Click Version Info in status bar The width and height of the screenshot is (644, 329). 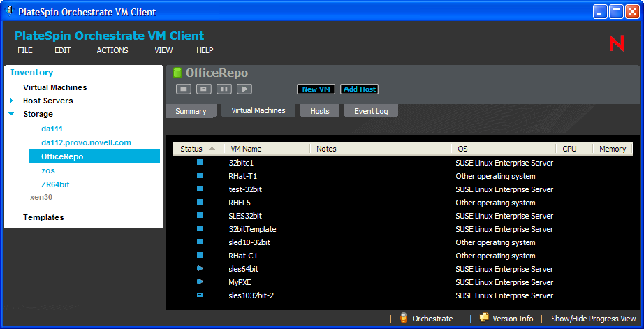513,319
